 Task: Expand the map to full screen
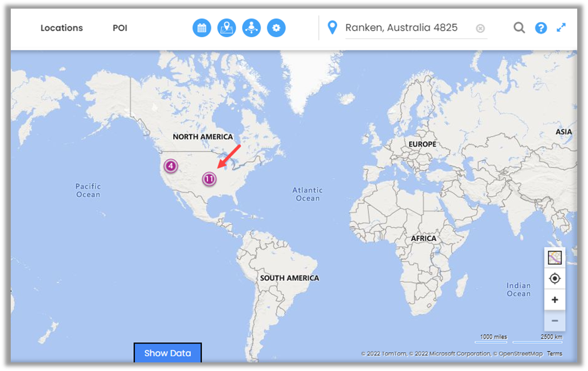(x=561, y=28)
